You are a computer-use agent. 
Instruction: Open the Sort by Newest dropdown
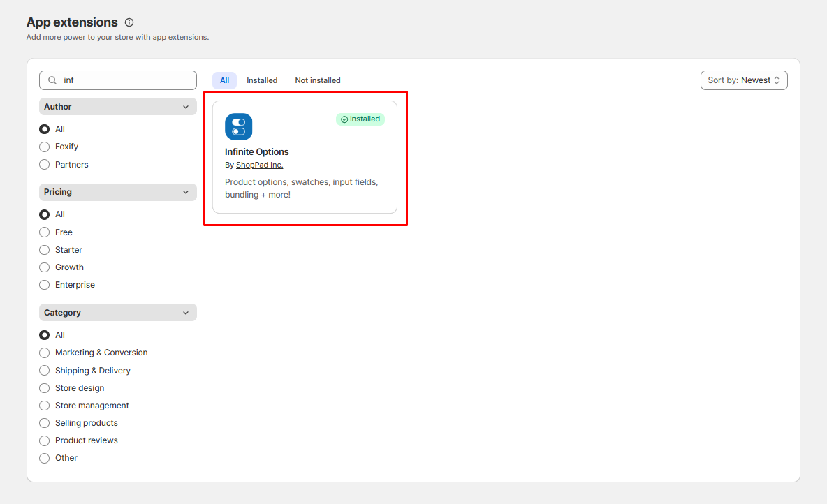click(x=743, y=80)
